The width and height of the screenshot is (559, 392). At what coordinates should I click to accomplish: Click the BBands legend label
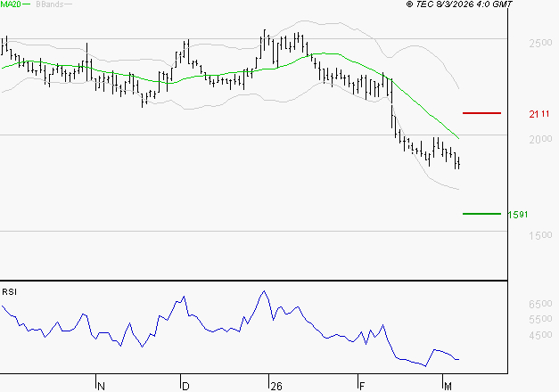pos(50,4)
